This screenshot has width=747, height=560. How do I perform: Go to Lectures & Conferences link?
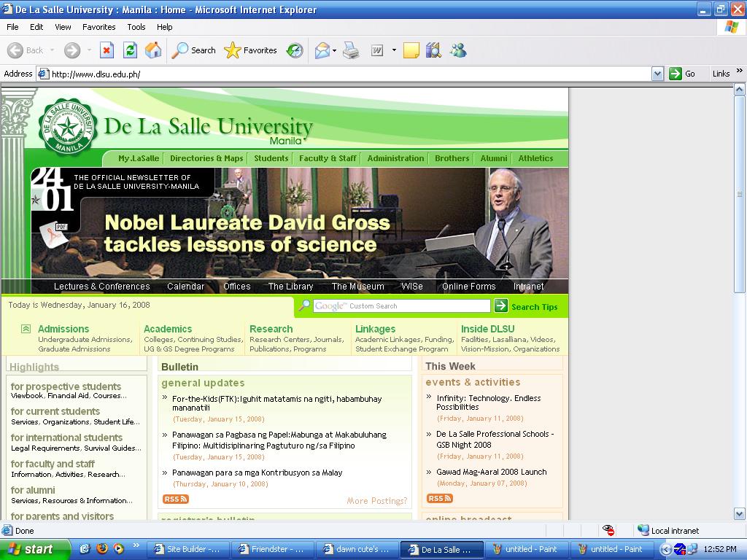coord(101,286)
